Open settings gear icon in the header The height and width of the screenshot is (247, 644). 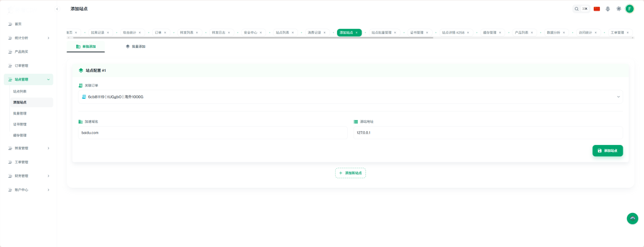[619, 9]
